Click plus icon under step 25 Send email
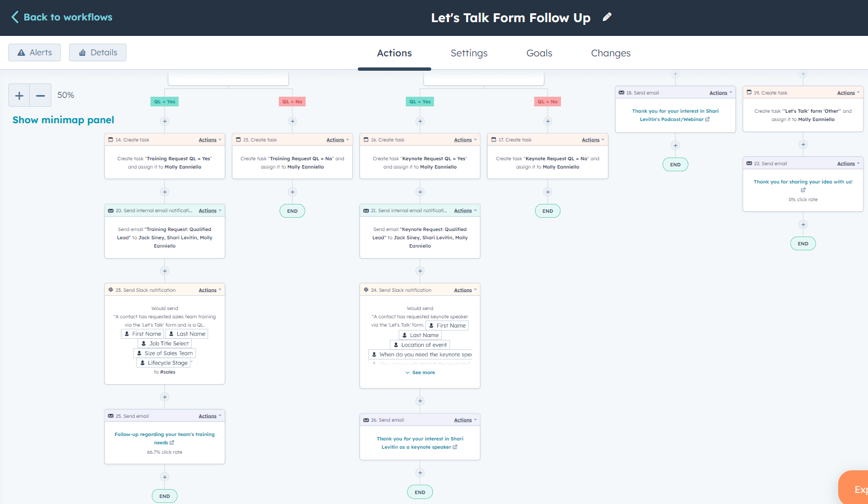The width and height of the screenshot is (868, 504). 165,477
